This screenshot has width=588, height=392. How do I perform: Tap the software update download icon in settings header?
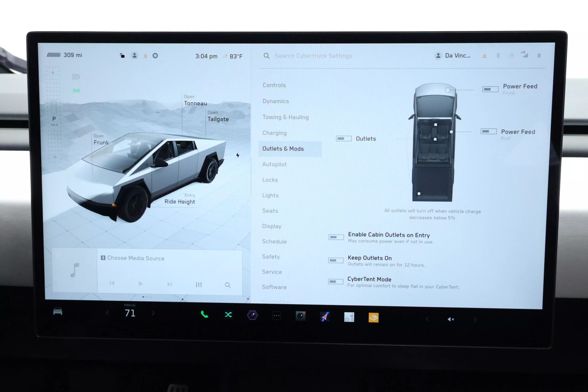[x=485, y=56]
